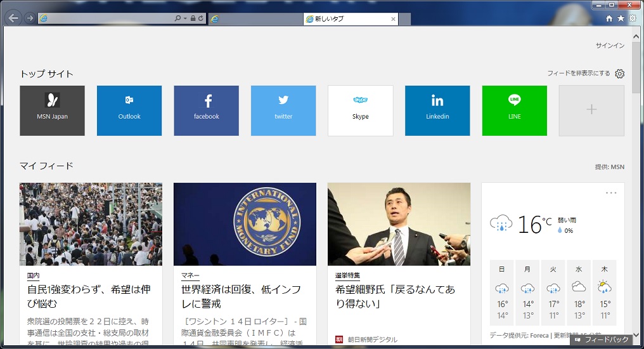This screenshot has height=349, width=644.
Task: Click the page scrollbar up arrow
Action: [x=636, y=37]
